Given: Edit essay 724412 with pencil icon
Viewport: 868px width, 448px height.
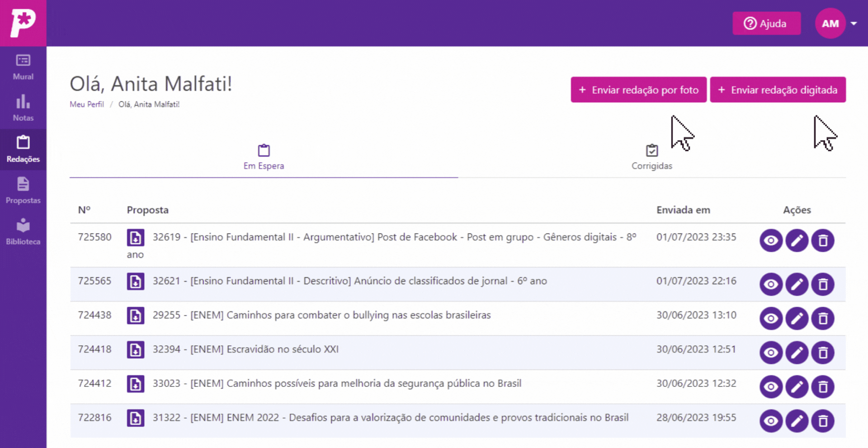Looking at the screenshot, I should [797, 387].
